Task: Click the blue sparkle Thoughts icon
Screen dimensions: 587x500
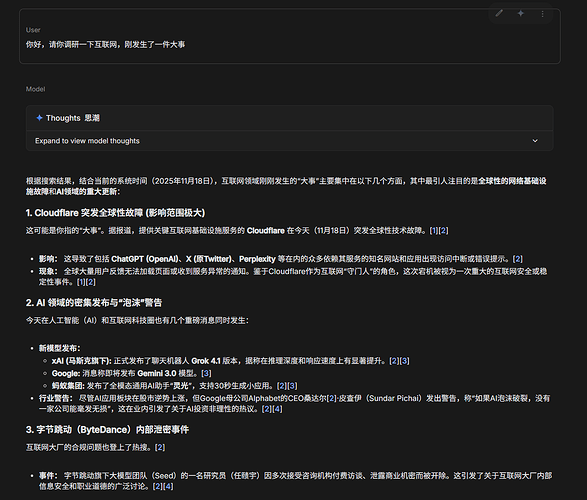Action: (x=39, y=118)
